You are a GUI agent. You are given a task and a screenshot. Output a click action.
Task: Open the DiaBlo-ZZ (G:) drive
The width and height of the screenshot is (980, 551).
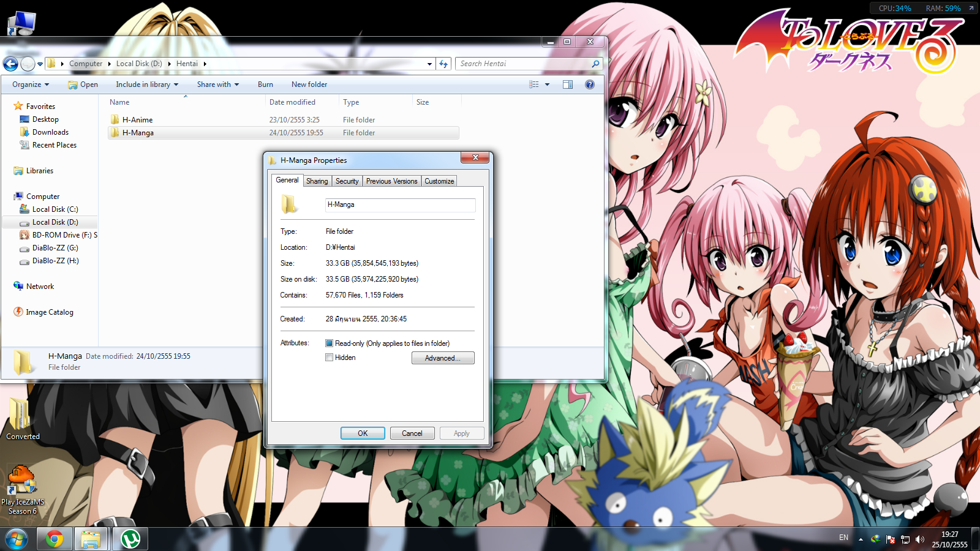click(x=55, y=248)
